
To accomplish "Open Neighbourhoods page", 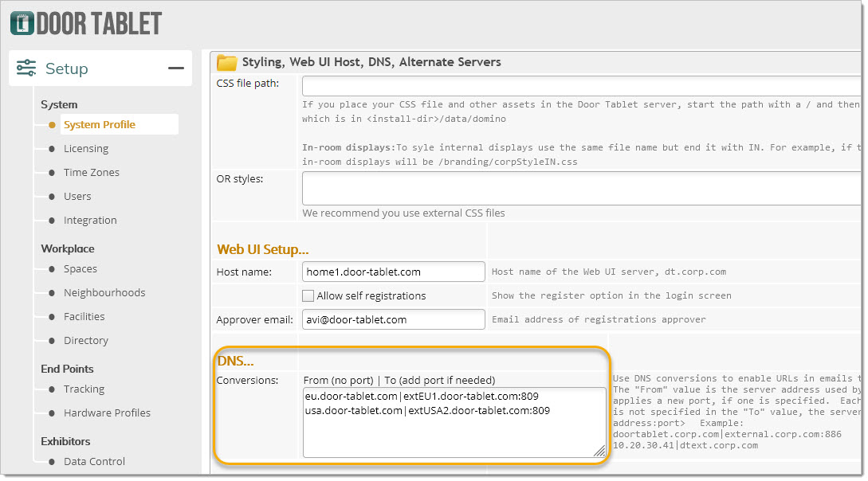I will (x=104, y=292).
